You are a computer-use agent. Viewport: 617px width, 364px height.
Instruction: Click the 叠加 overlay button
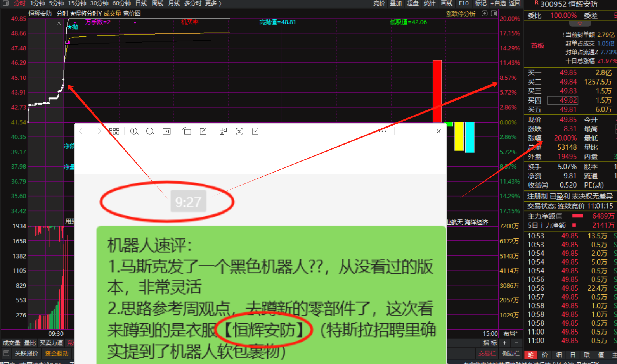(396, 3)
